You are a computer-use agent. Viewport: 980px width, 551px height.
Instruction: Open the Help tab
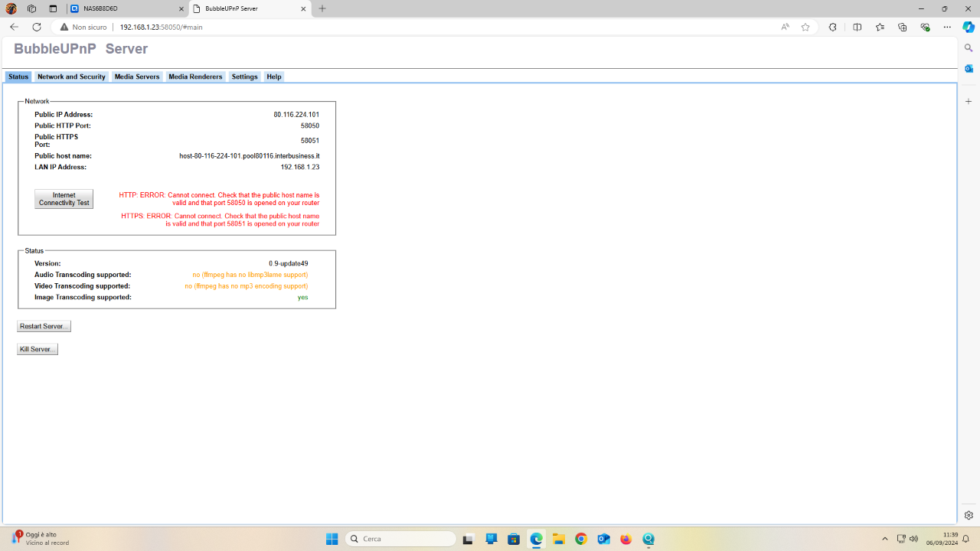click(x=274, y=77)
